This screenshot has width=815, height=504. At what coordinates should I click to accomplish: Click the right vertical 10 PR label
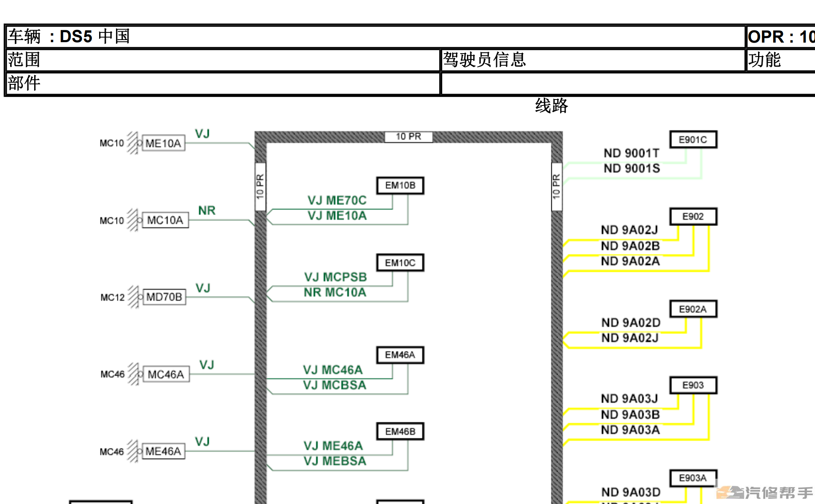click(557, 186)
